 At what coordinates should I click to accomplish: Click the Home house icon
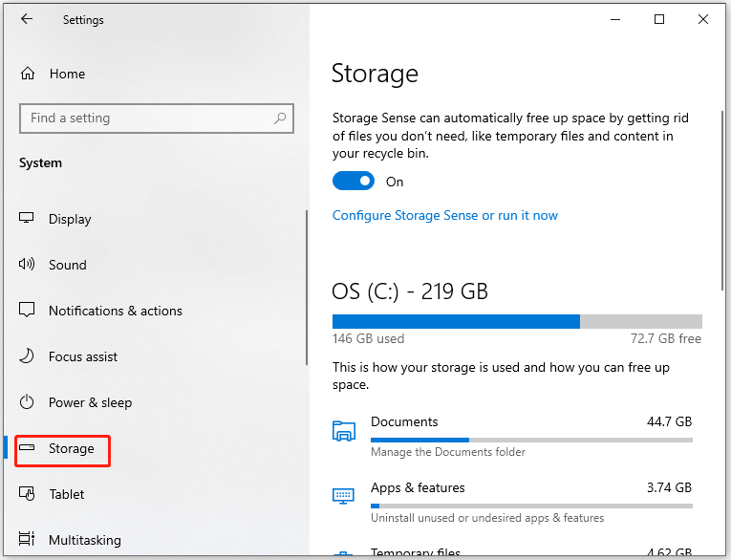point(28,74)
